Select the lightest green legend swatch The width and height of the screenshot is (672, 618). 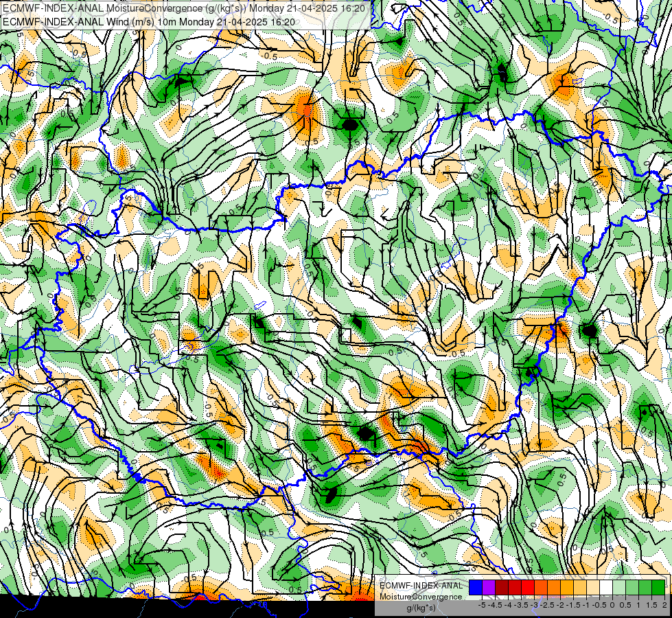(619, 588)
